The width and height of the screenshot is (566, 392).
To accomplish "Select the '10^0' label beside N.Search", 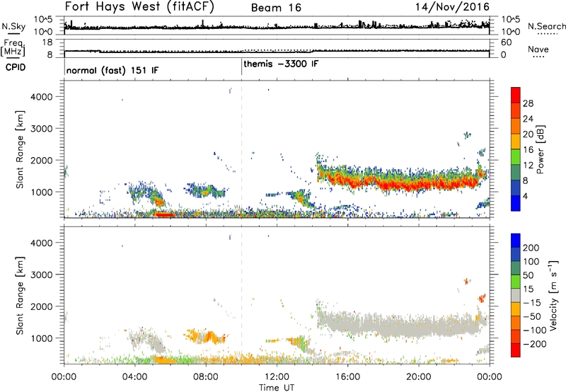I will tap(511, 32).
